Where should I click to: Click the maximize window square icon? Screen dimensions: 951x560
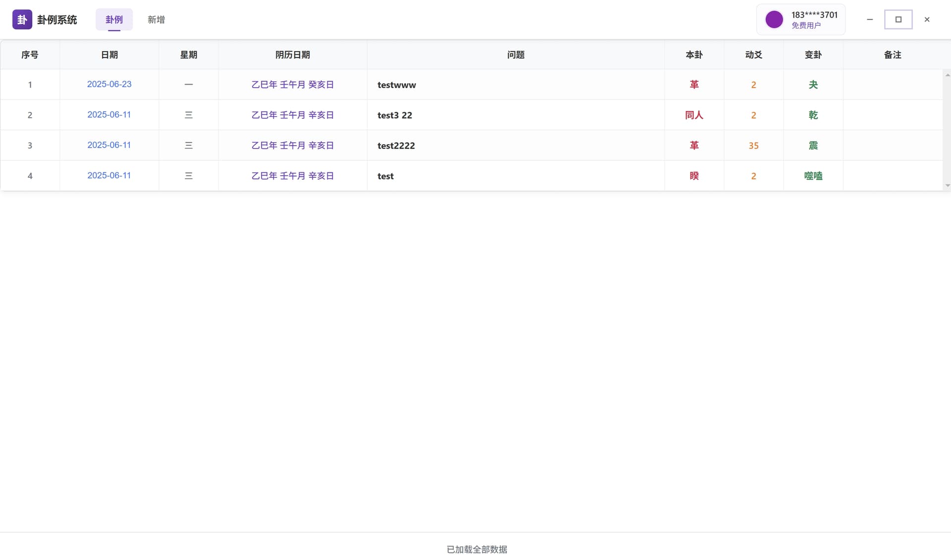tap(898, 19)
